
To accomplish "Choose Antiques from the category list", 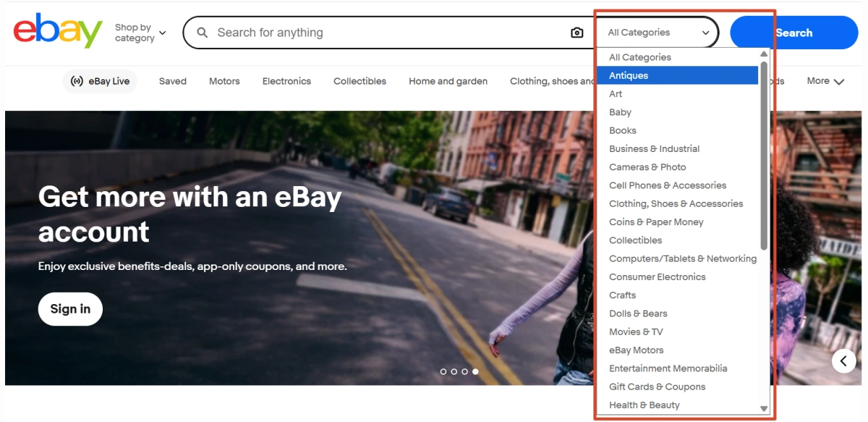I will click(x=677, y=75).
